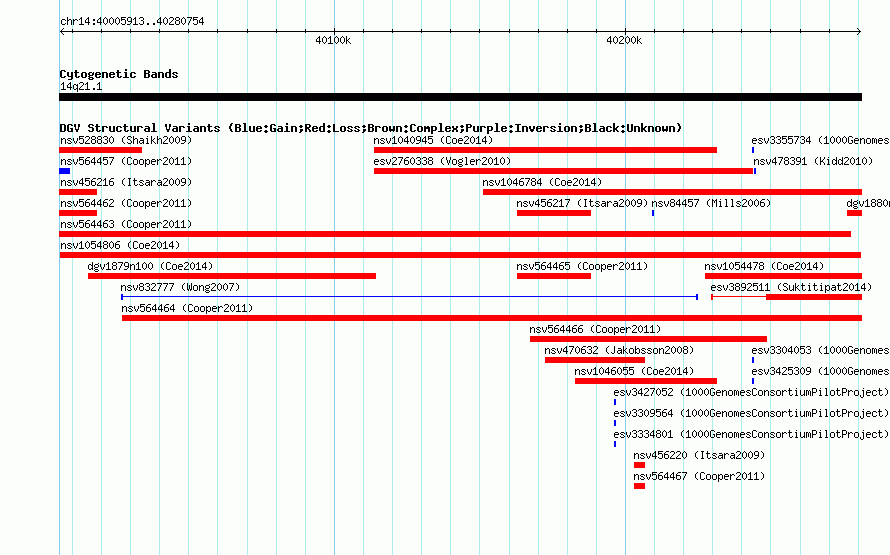Image resolution: width=890 pixels, height=555 pixels.
Task: Click the Cytogenetic Bands track title
Action: (x=119, y=74)
